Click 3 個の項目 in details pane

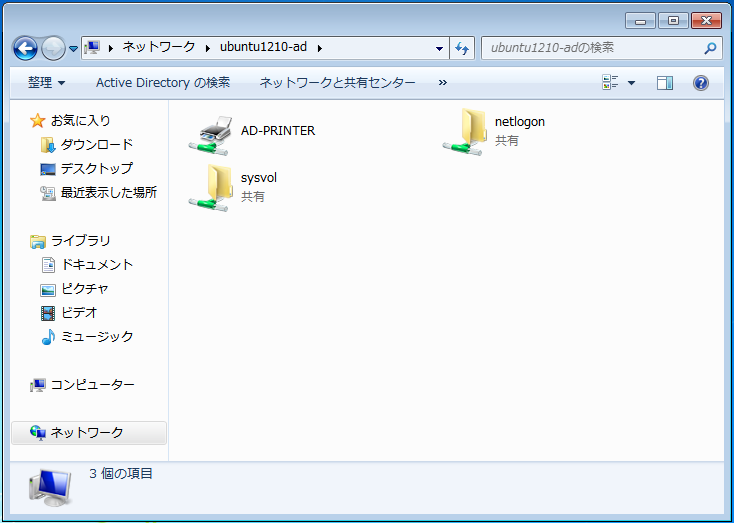point(121,473)
